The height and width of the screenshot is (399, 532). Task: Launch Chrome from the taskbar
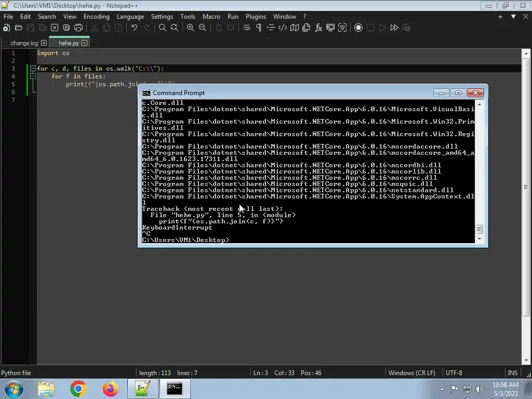[x=78, y=389]
